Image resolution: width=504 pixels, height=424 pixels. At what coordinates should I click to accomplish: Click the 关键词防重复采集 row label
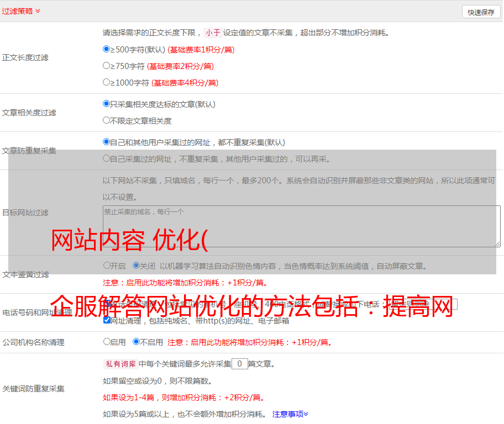tap(33, 389)
